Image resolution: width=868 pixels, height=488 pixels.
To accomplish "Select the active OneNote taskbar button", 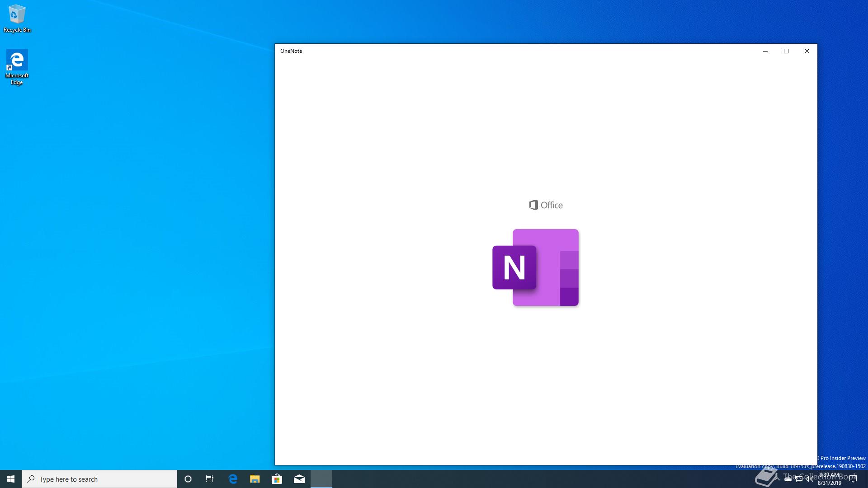I will [321, 479].
